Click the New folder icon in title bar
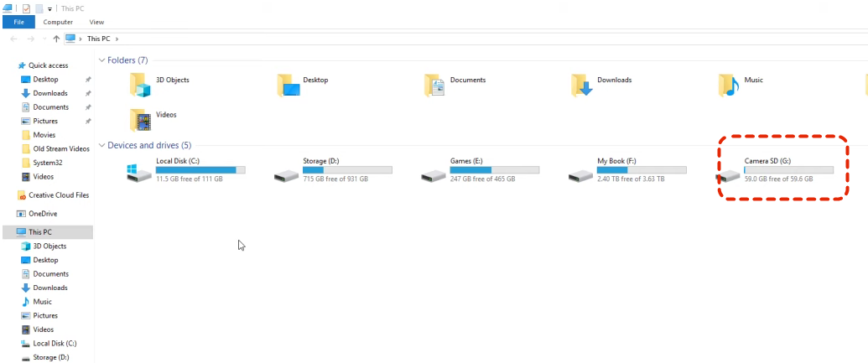868x363 pixels. pyautogui.click(x=39, y=9)
